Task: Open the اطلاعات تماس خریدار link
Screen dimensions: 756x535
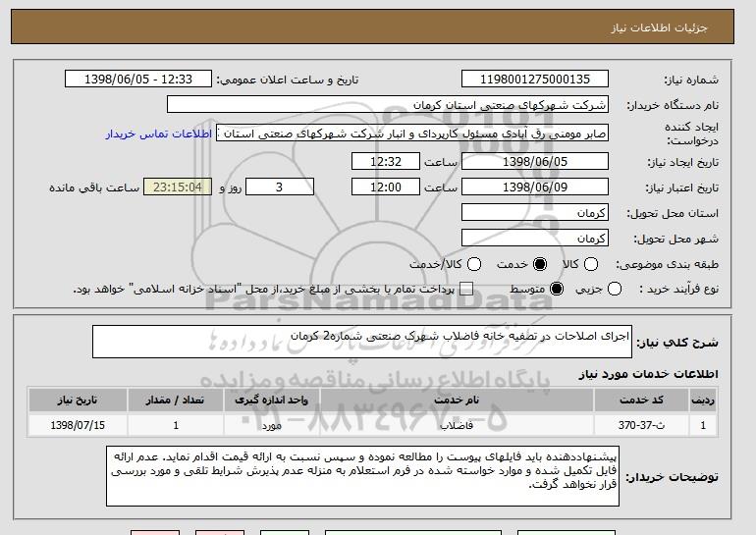Action: tap(159, 134)
